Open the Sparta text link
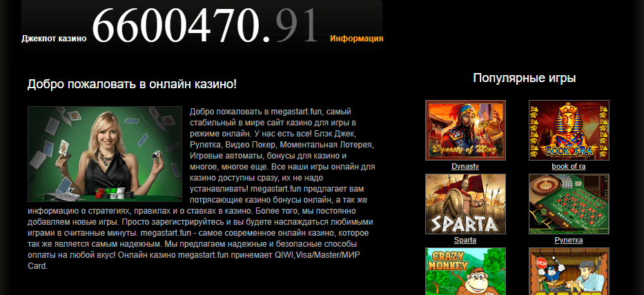Screen dimensions: 644x295 coord(465,240)
